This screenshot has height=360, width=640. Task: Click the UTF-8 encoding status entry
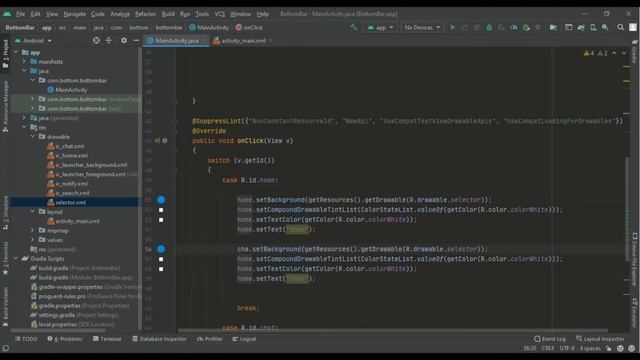567,348
